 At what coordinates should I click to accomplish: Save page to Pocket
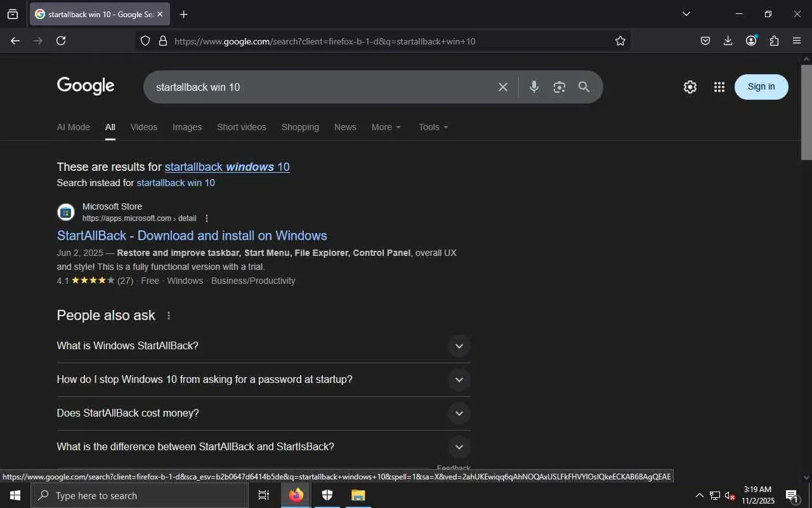(705, 41)
